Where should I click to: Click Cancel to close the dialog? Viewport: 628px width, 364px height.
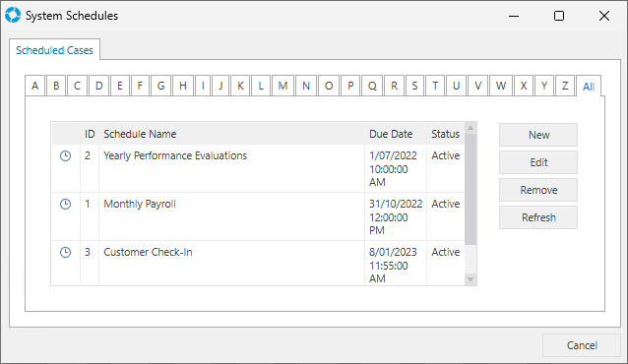pyautogui.click(x=582, y=345)
